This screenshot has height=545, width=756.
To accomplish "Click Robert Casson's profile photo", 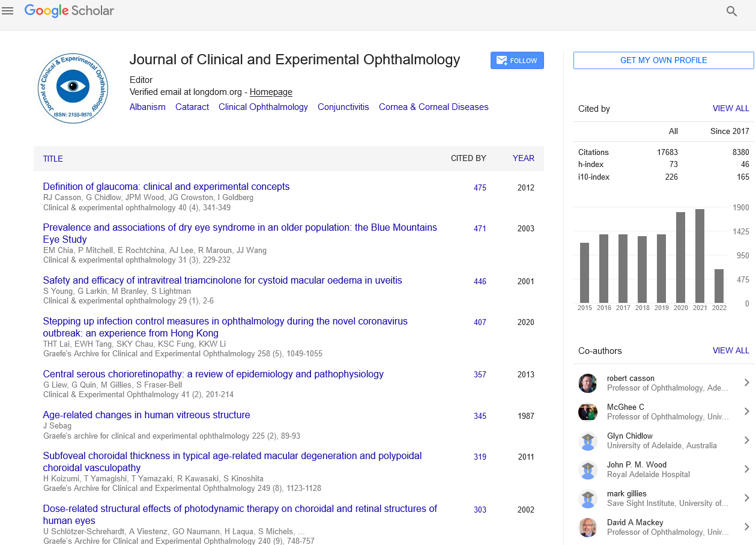I will [587, 383].
